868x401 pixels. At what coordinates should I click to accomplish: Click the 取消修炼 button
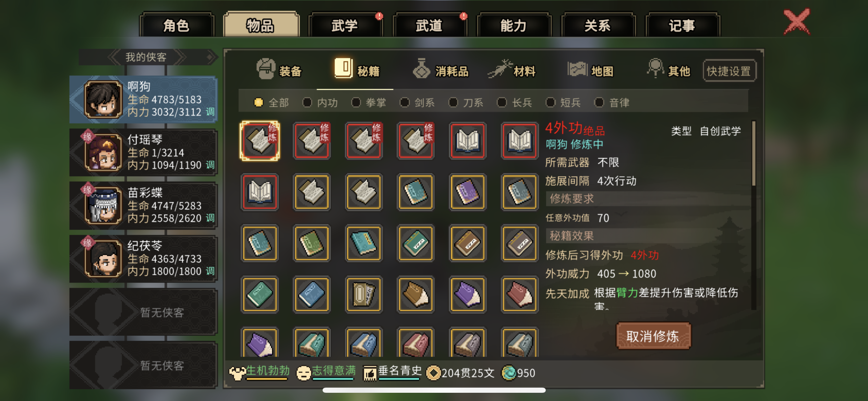point(653,336)
